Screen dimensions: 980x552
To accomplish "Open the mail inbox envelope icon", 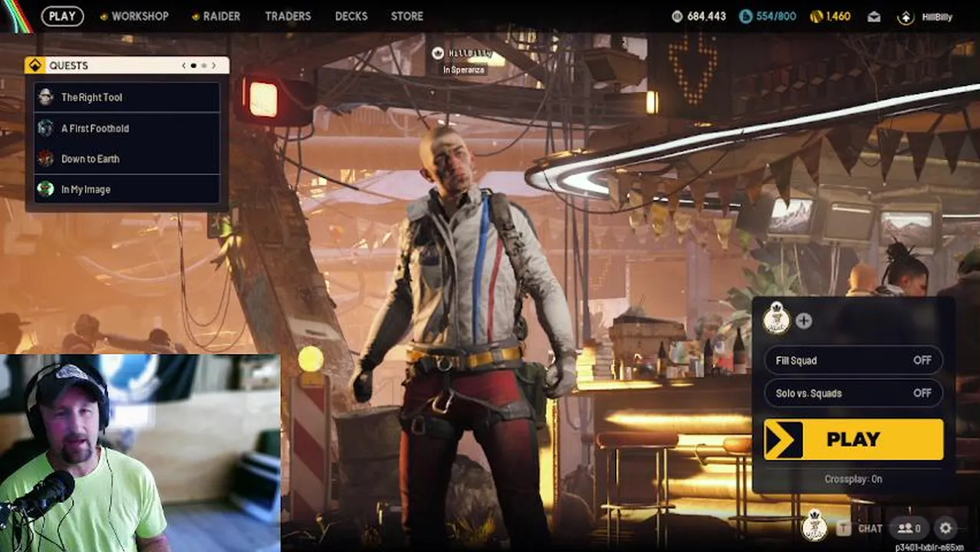I will point(873,17).
